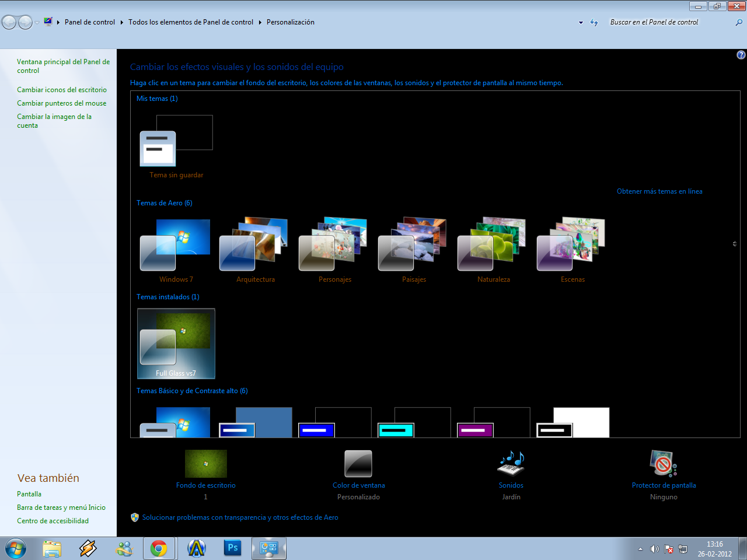
Task: Expand the arrow after Panel de control
Action: (x=122, y=22)
